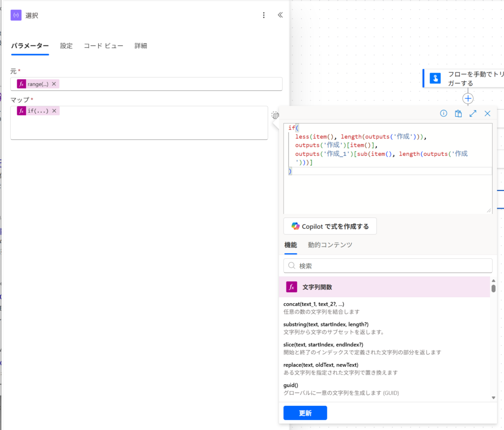Click the plus button to add step
The image size is (504, 430).
point(468,98)
